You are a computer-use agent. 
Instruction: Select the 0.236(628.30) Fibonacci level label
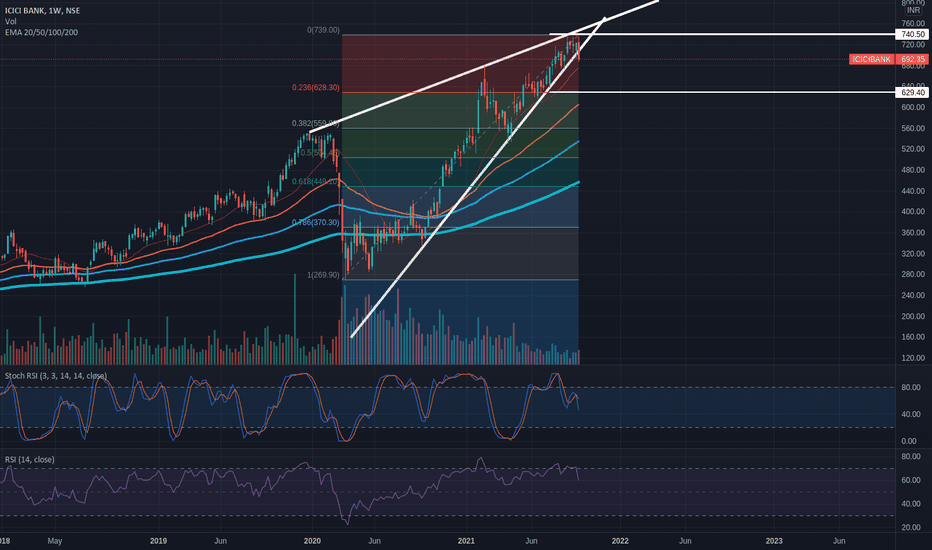click(316, 87)
